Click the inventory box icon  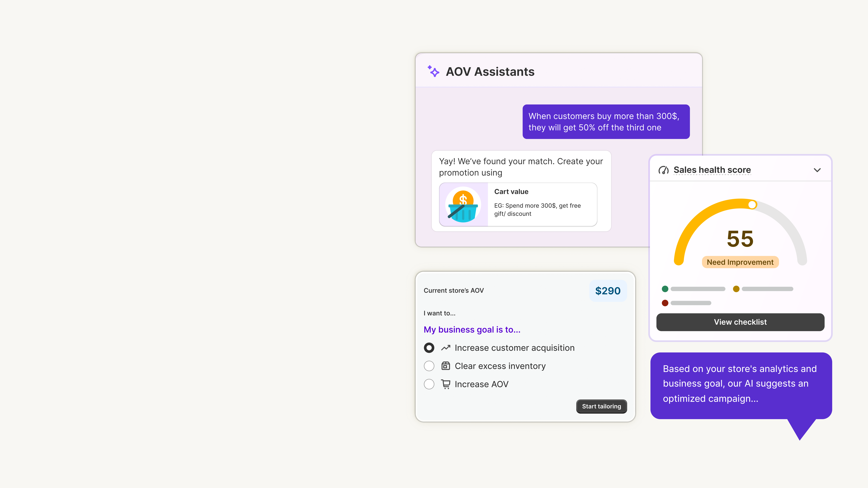446,366
